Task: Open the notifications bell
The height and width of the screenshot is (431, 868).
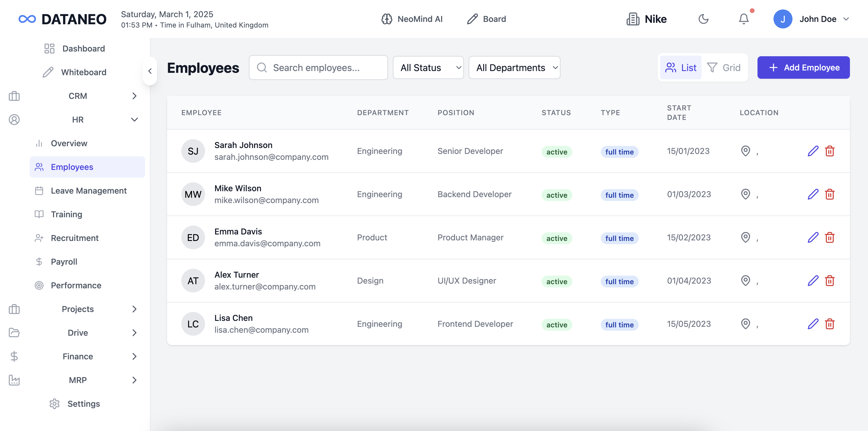Action: (x=743, y=19)
